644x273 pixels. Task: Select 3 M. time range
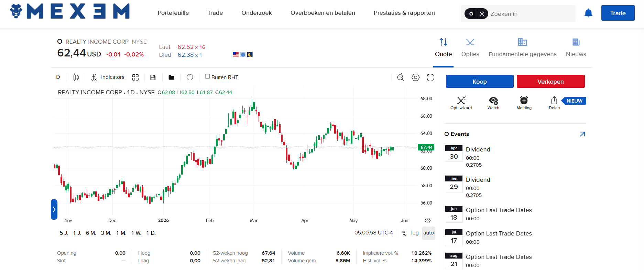pos(106,233)
